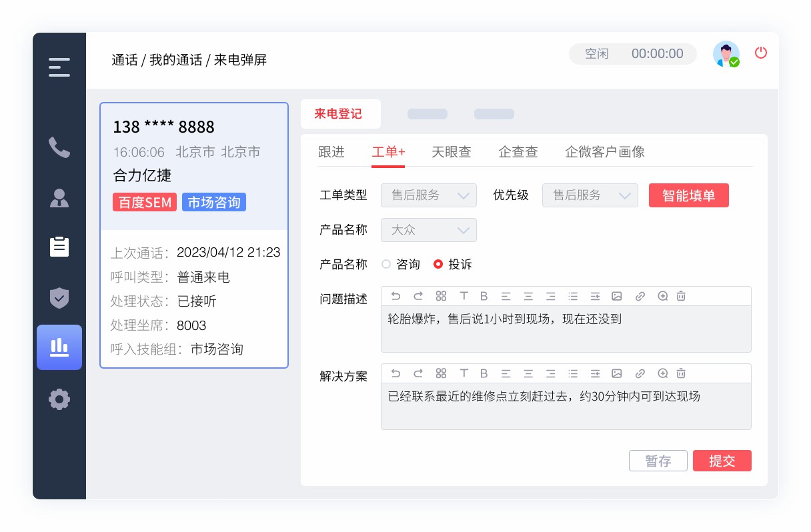The image size is (811, 532).
Task: Open the shield security icon in sidebar
Action: point(59,298)
